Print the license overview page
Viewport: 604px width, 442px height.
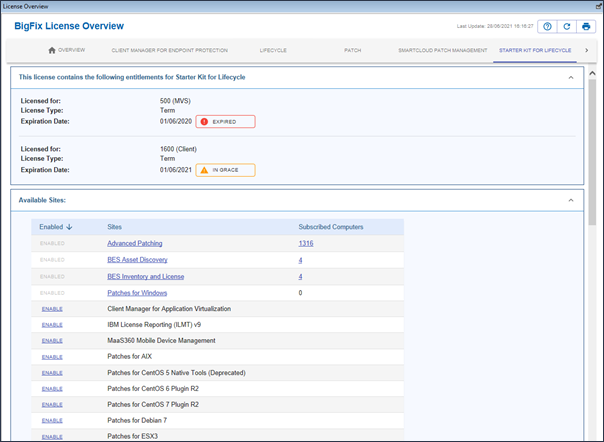pyautogui.click(x=586, y=27)
